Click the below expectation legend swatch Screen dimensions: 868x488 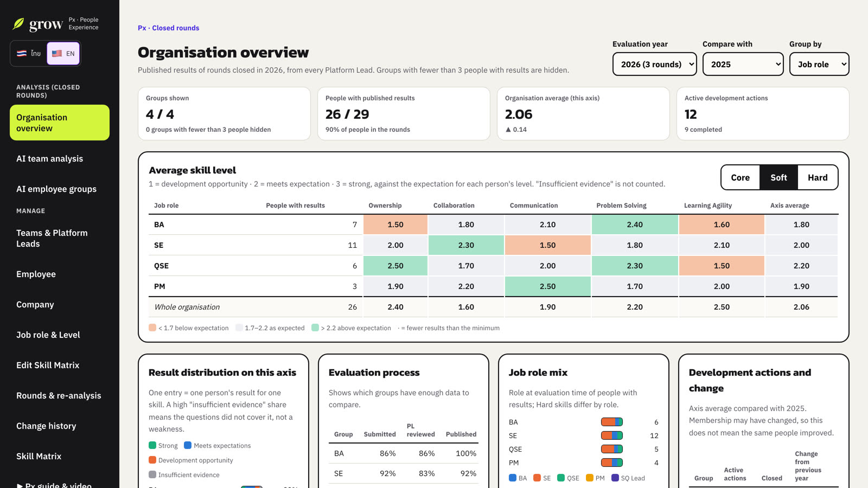[x=152, y=328]
